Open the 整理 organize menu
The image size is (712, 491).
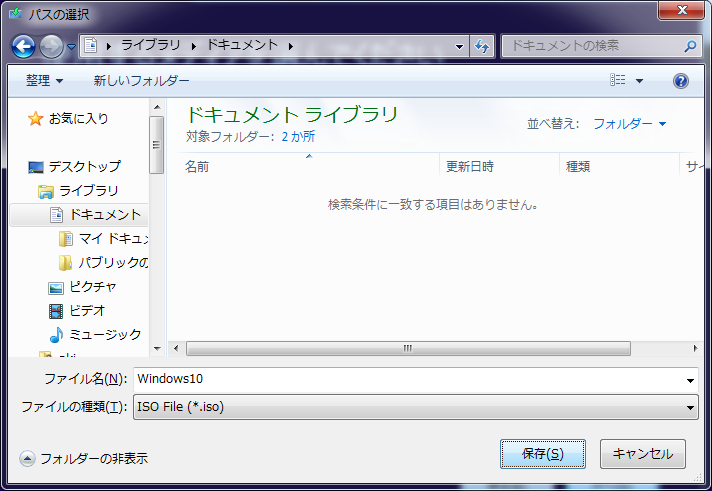[x=44, y=81]
